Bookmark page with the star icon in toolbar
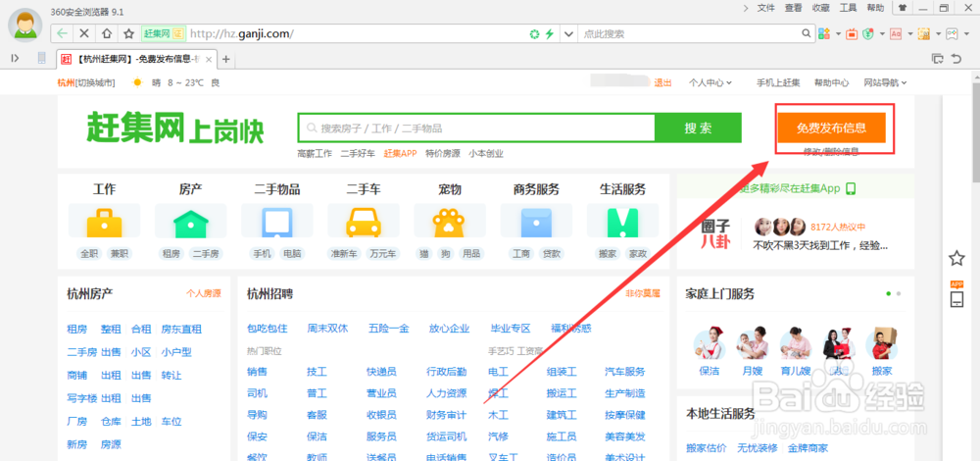Screen dimensions: 980x461 point(128,33)
